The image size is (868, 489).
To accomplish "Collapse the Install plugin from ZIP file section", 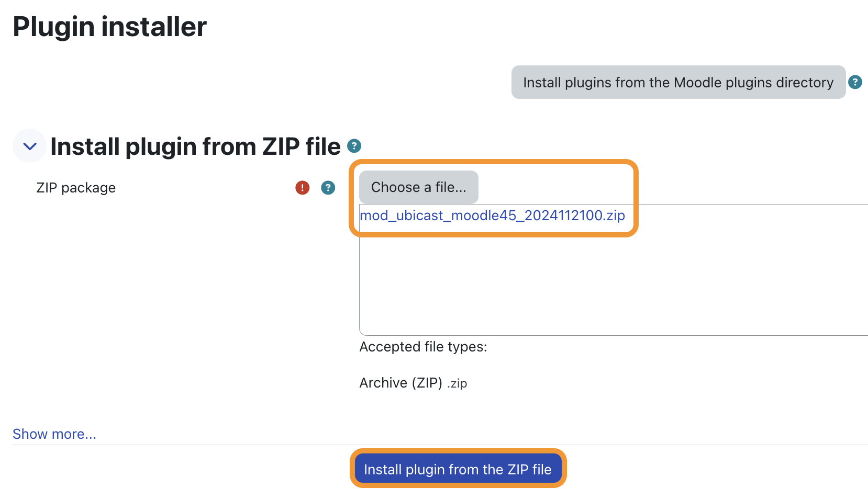I will [30, 146].
